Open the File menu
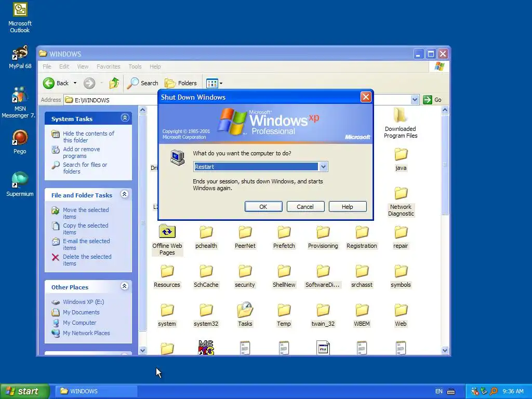 pyautogui.click(x=47, y=66)
